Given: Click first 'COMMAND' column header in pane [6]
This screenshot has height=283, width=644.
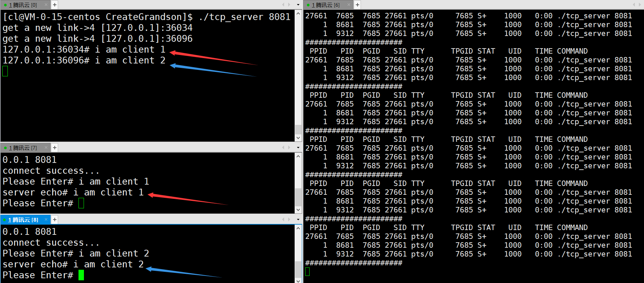Looking at the screenshot, I should point(572,51).
